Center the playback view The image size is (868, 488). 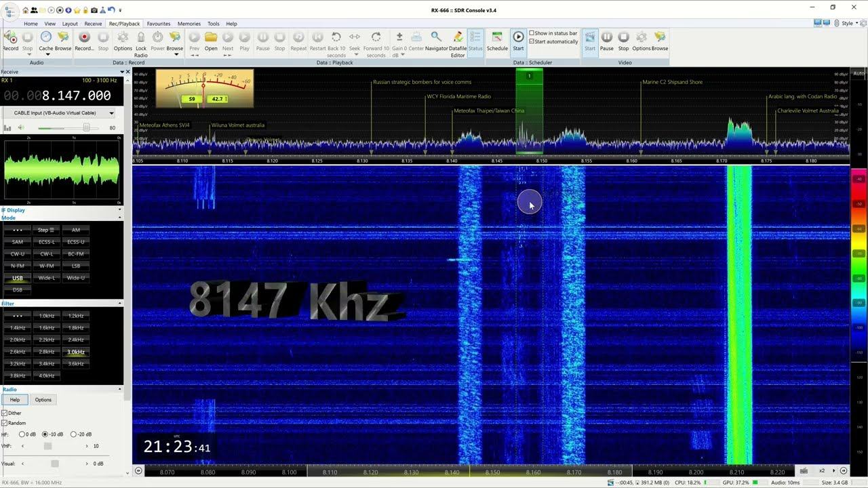pyautogui.click(x=416, y=41)
